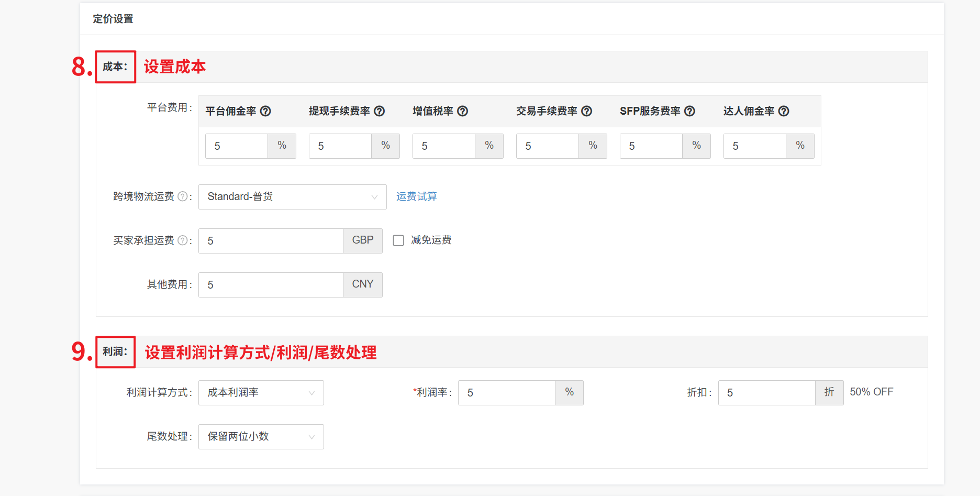This screenshot has height=496, width=980.
Task: Click the 运费试算 link
Action: [416, 196]
